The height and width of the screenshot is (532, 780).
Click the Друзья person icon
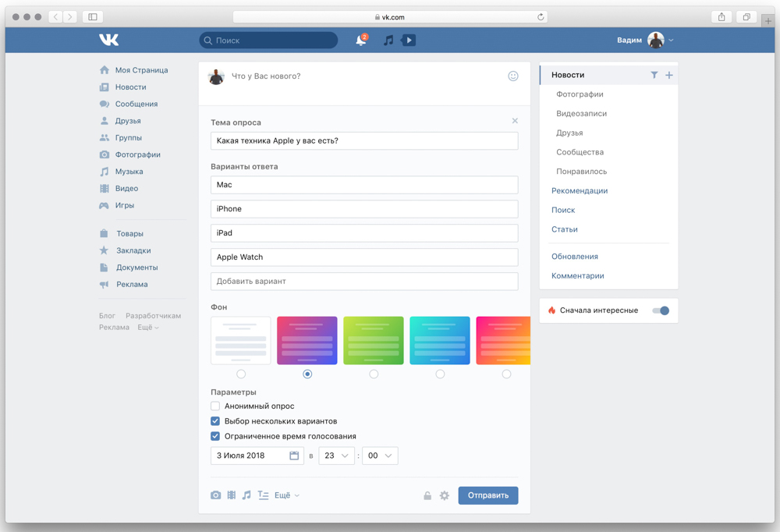pos(104,121)
